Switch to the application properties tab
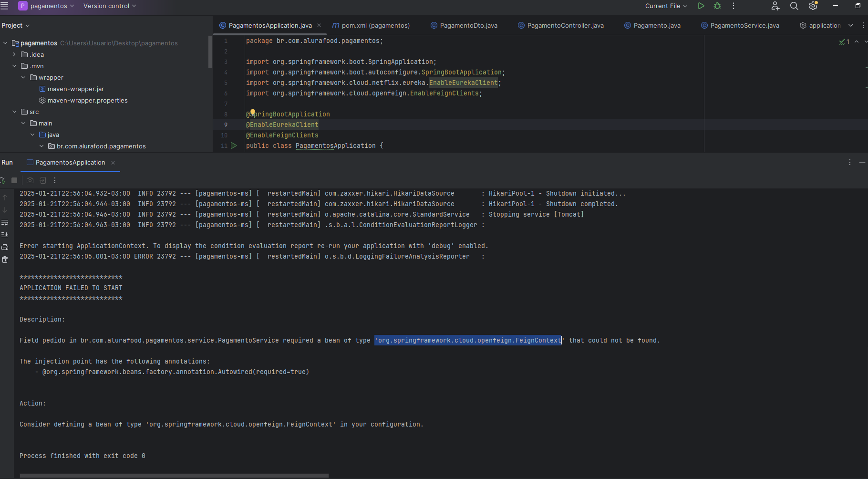 pyautogui.click(x=820, y=25)
